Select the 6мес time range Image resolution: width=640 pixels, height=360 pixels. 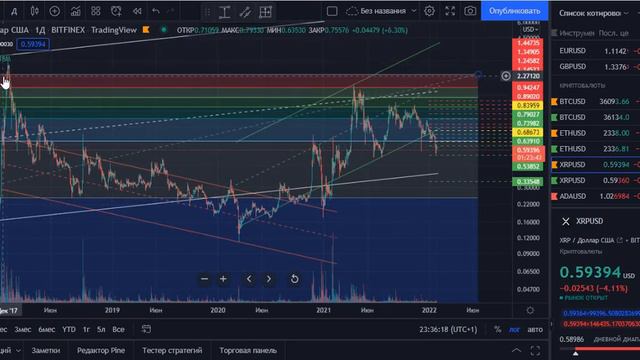click(x=47, y=329)
